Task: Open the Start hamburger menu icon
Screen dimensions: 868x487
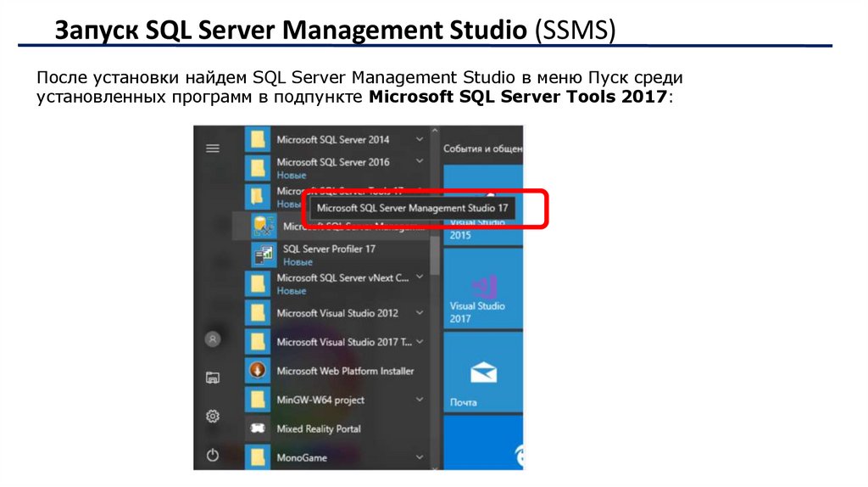Action: (213, 148)
